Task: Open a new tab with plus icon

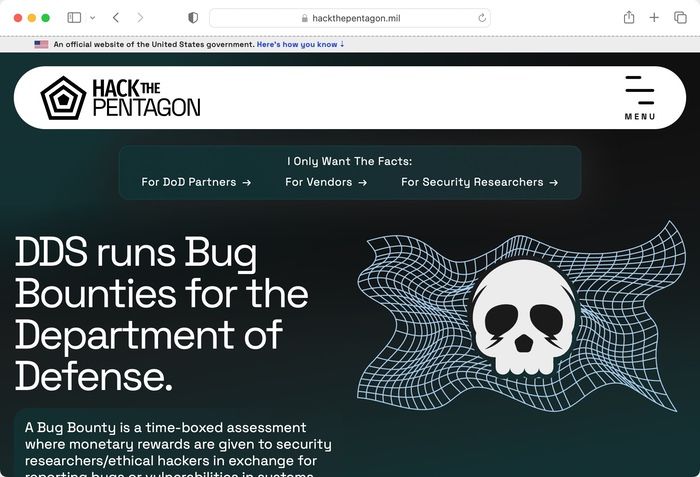Action: [x=654, y=17]
